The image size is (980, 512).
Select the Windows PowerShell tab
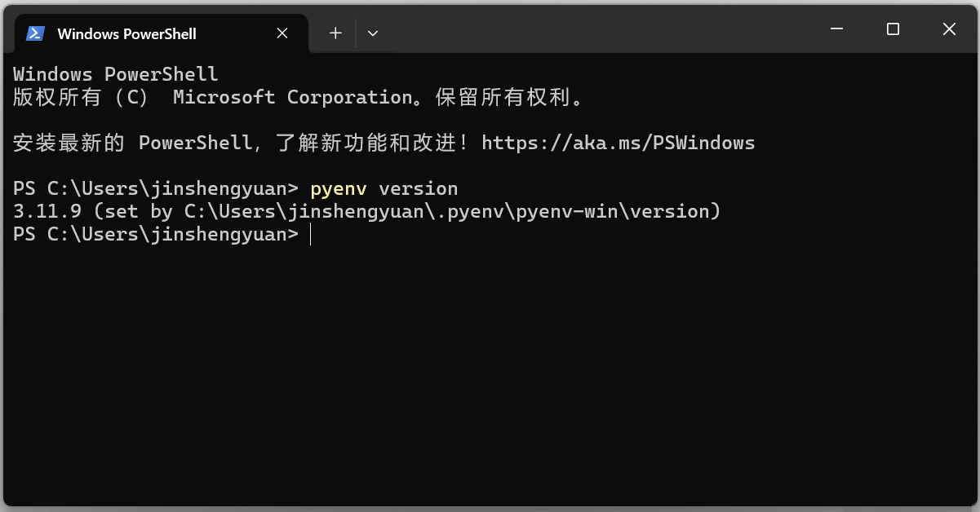162,33
